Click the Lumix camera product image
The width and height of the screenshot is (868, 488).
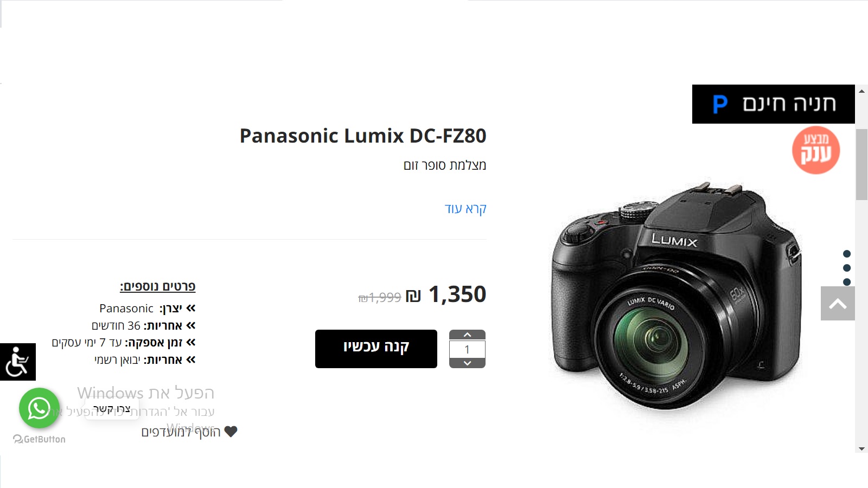click(x=676, y=298)
